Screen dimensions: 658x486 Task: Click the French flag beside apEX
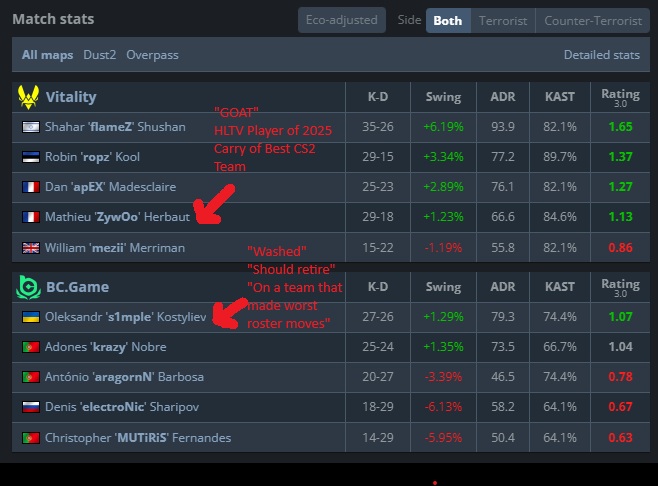31,187
